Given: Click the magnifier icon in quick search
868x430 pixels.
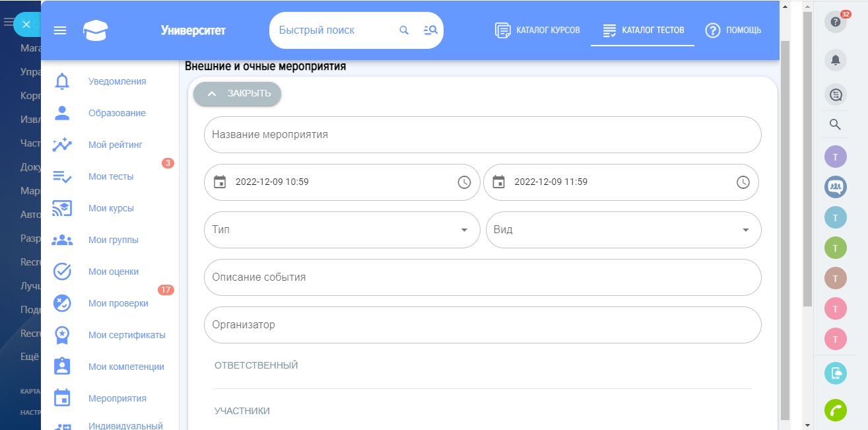Looking at the screenshot, I should pyautogui.click(x=404, y=30).
